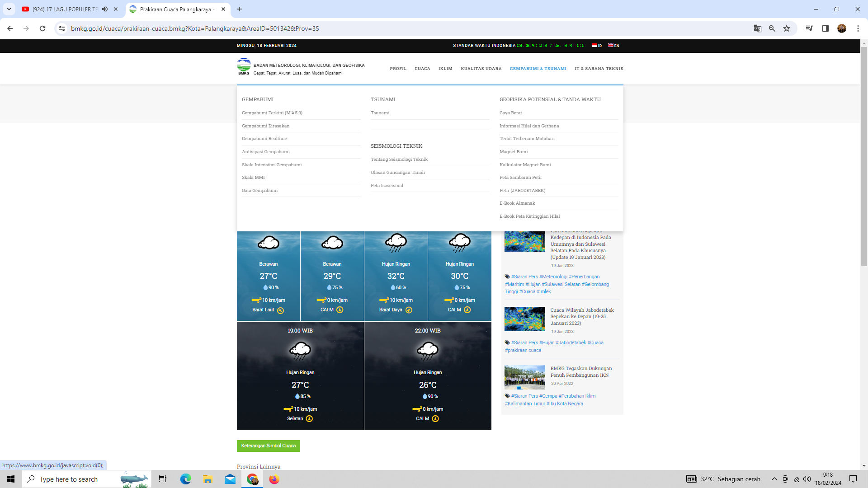Show hidden system tray icons

[x=774, y=479]
